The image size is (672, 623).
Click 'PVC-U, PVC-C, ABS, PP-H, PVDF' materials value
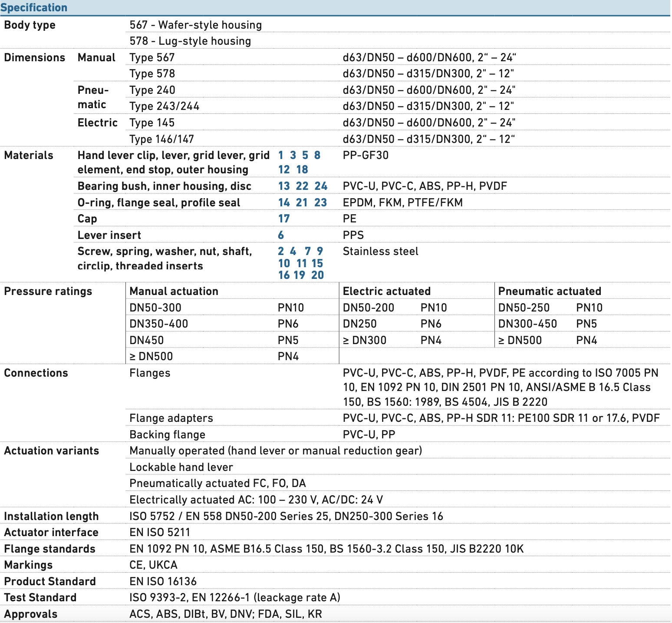425,186
